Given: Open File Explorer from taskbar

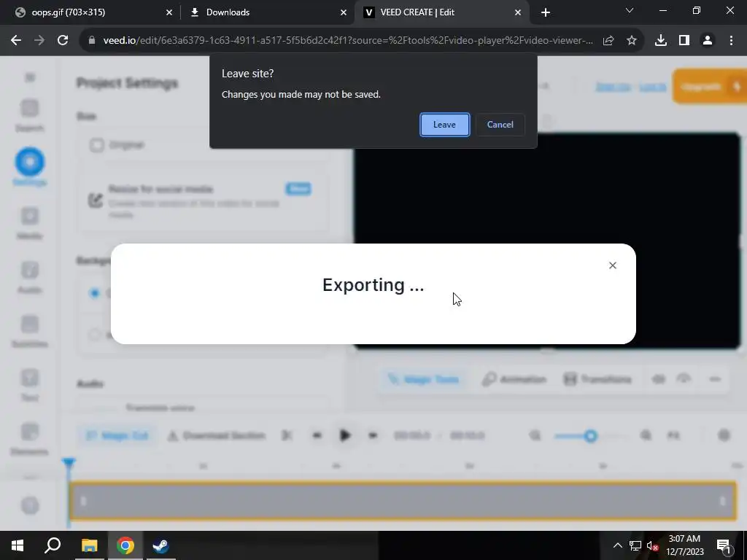Looking at the screenshot, I should click(89, 545).
